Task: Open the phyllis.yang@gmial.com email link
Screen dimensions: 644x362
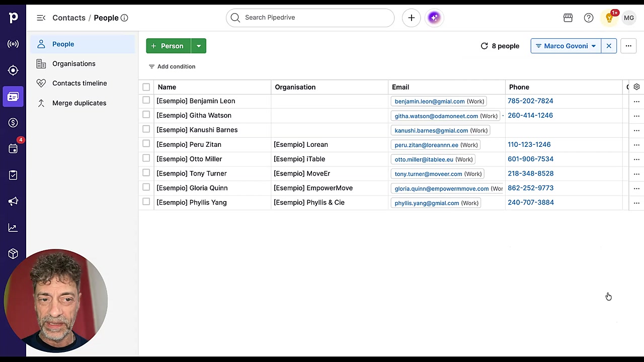Action: tap(427, 203)
